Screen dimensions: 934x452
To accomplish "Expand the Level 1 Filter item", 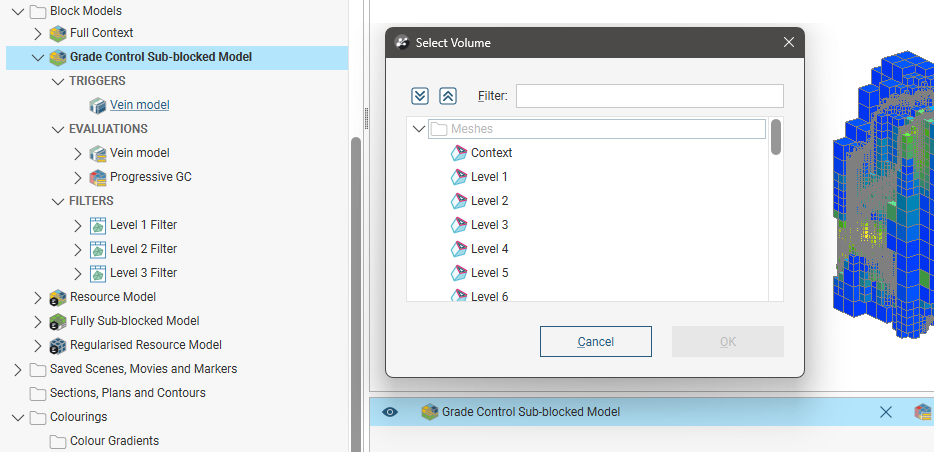I will [78, 225].
